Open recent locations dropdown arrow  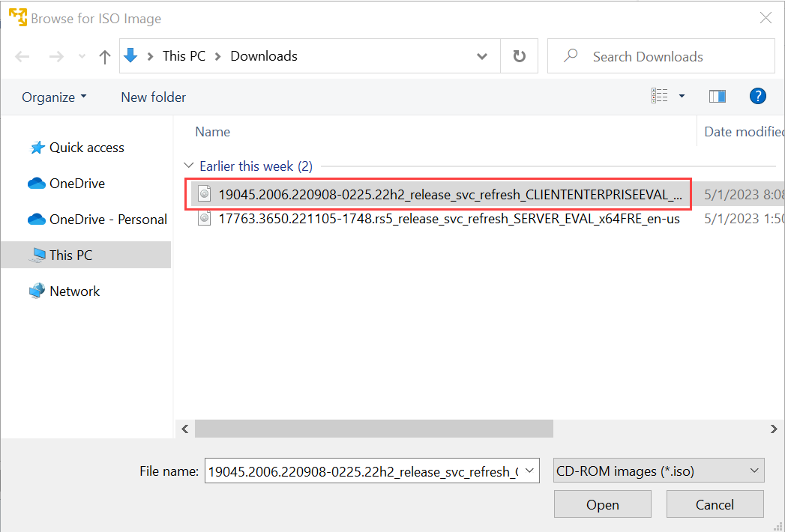click(x=82, y=56)
